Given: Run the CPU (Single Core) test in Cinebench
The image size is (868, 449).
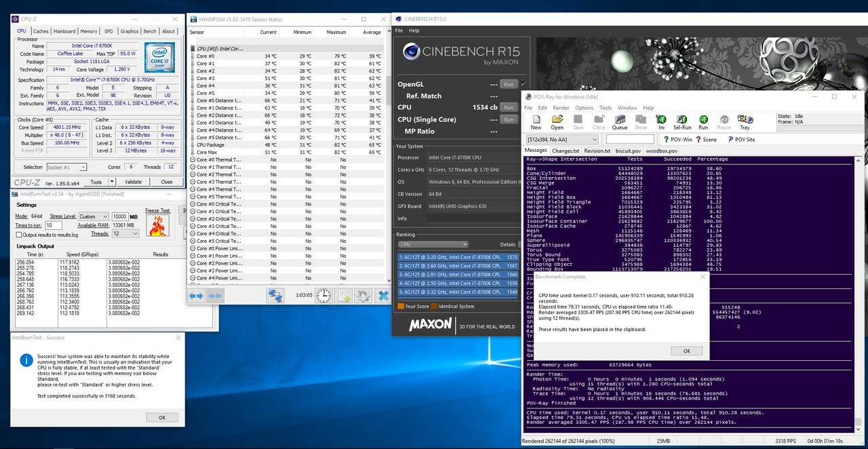Looking at the screenshot, I should pyautogui.click(x=508, y=119).
